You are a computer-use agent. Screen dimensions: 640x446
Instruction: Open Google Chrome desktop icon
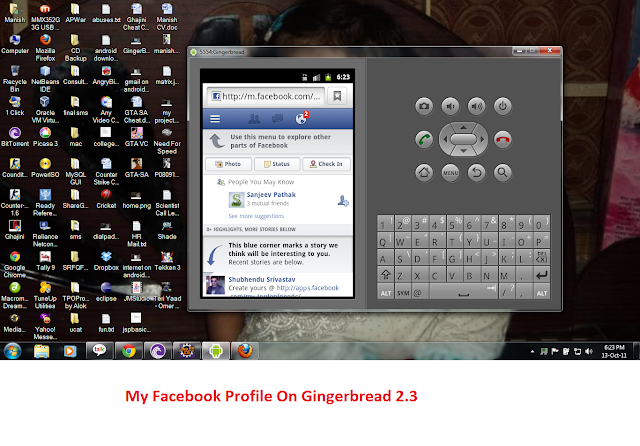(15, 264)
